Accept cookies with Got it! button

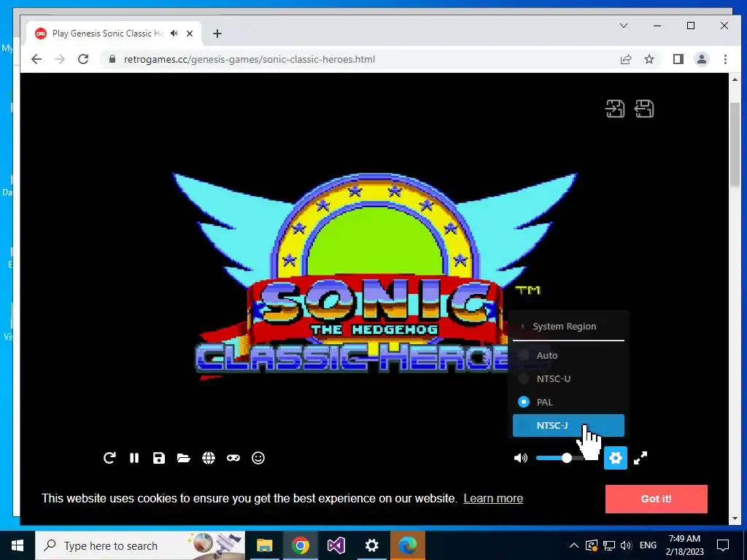click(656, 499)
